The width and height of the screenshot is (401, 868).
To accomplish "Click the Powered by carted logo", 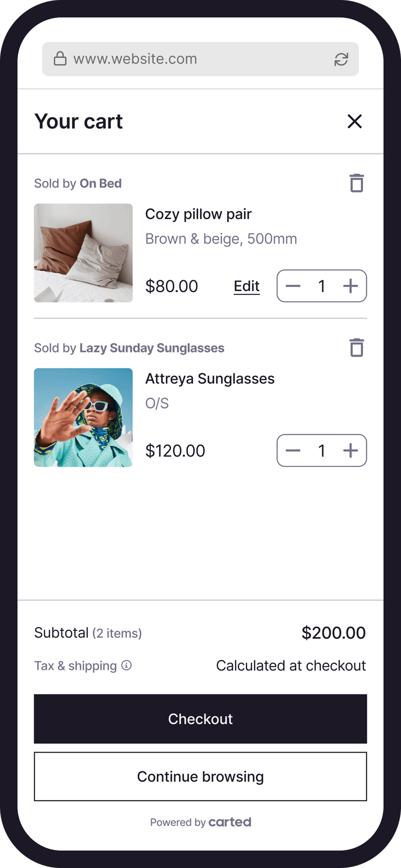I will click(x=200, y=822).
